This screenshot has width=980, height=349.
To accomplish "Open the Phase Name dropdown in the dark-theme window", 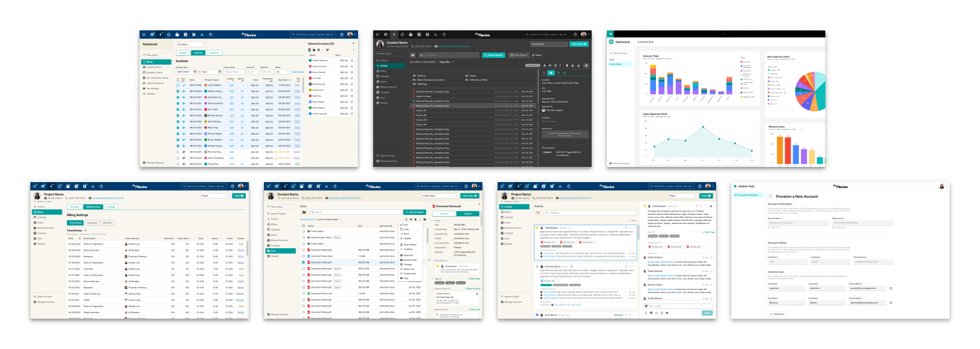I will [x=549, y=44].
